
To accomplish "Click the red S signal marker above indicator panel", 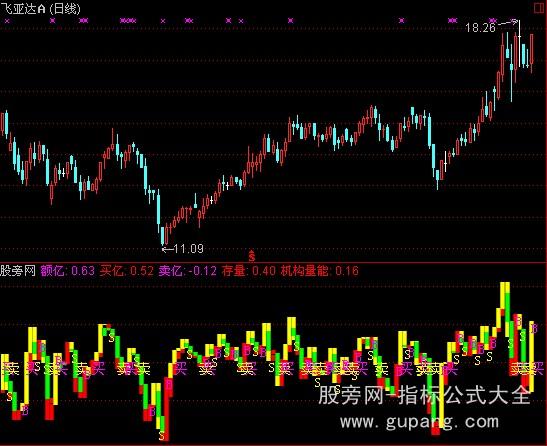I will [252, 256].
